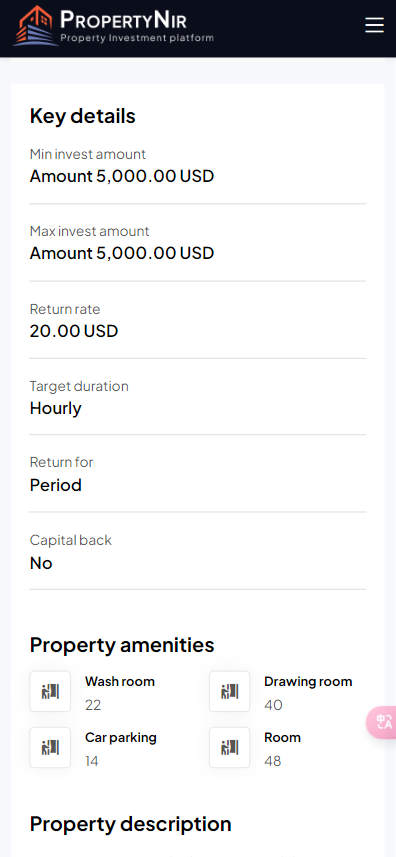Screen dimensions: 396x857
Task: Click the Drawing room count 40
Action: tap(273, 705)
